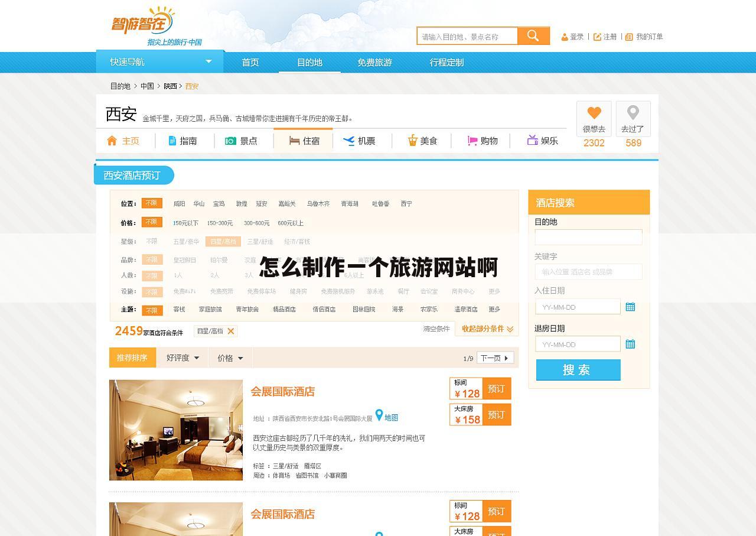Click the 购物 flag icon
The height and width of the screenshot is (536, 756).
[x=472, y=141]
